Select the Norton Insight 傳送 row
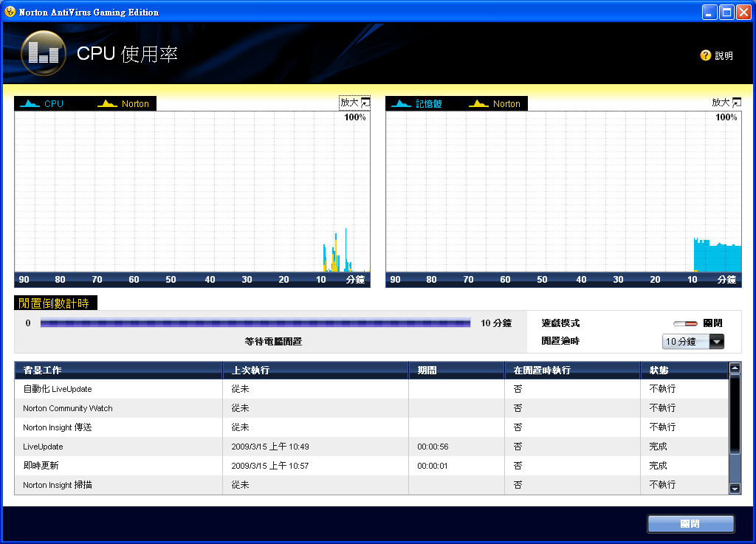Screen dimensions: 756x544 371,427
